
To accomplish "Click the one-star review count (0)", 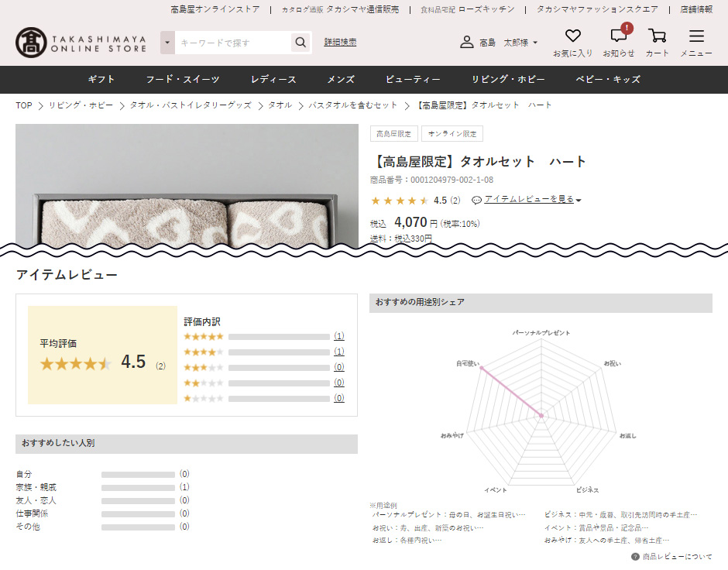I will coord(339,398).
